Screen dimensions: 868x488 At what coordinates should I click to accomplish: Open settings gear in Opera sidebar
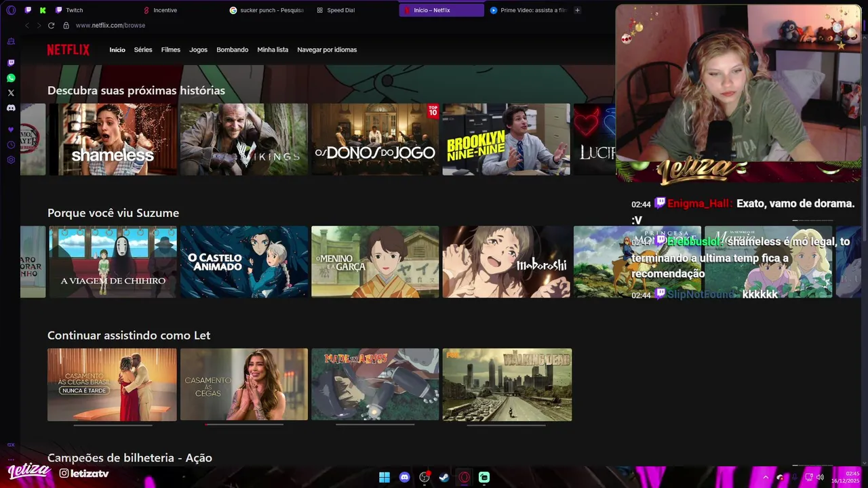coord(11,160)
